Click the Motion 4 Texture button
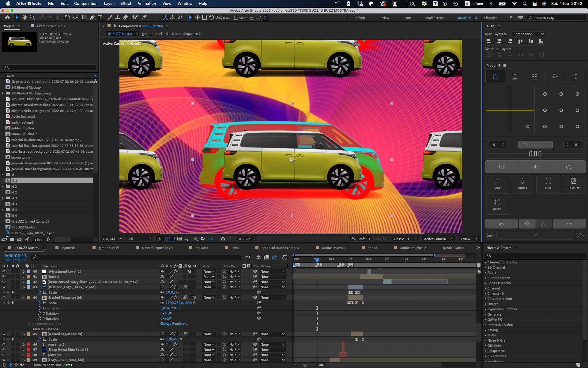588x368 pixels. [574, 184]
